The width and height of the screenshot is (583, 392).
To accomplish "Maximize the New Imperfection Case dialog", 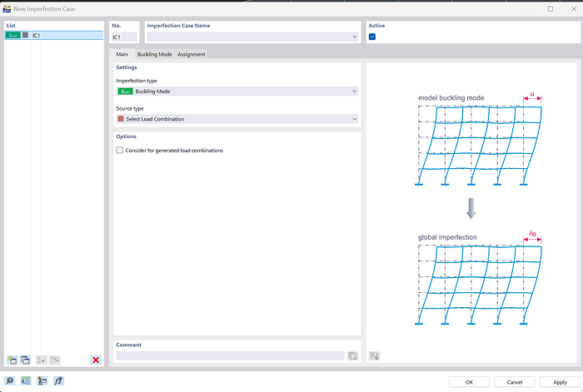I will (551, 9).
